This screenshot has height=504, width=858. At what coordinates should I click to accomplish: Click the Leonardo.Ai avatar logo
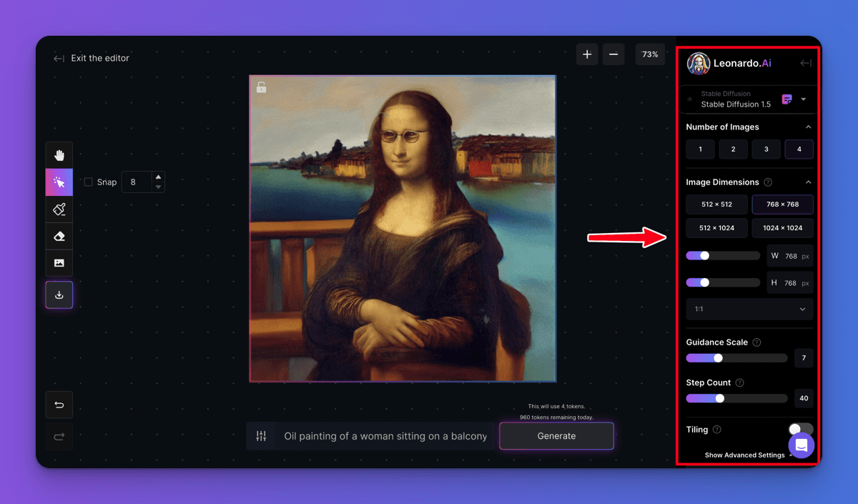699,63
